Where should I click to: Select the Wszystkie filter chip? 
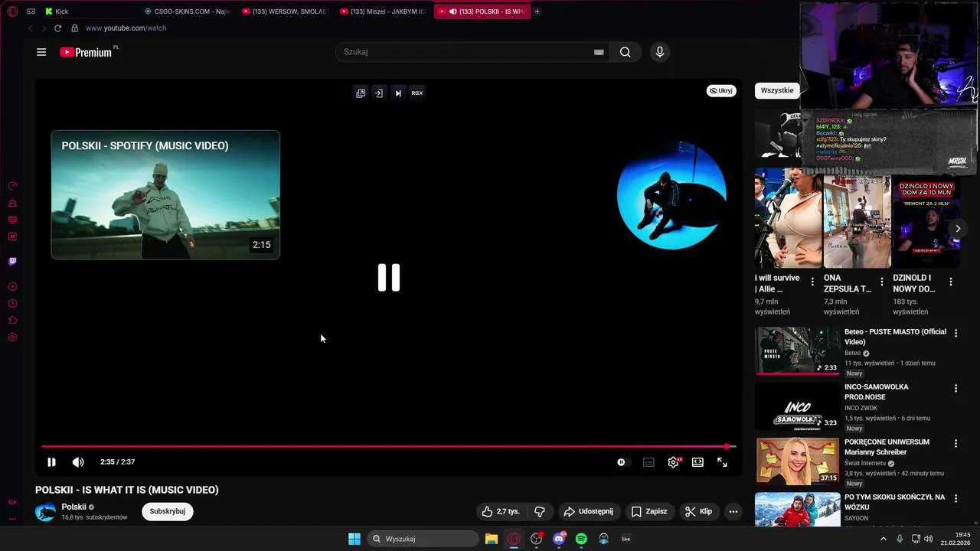coord(777,90)
